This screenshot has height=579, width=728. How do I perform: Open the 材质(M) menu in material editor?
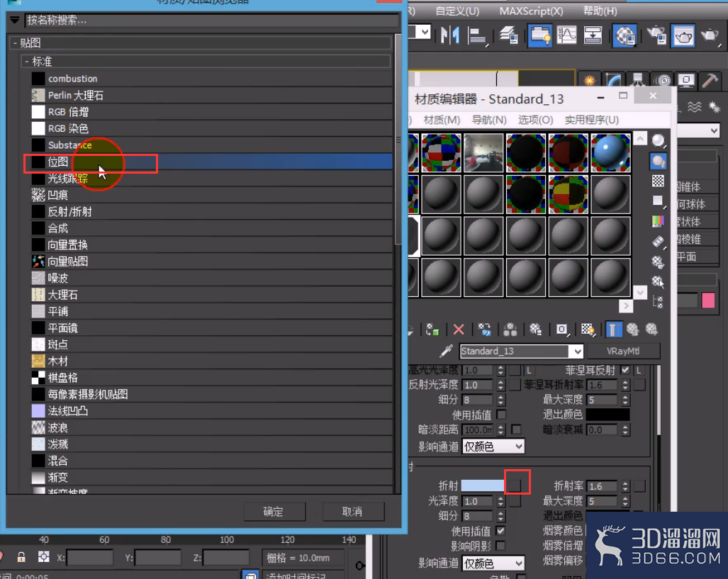pos(442,120)
